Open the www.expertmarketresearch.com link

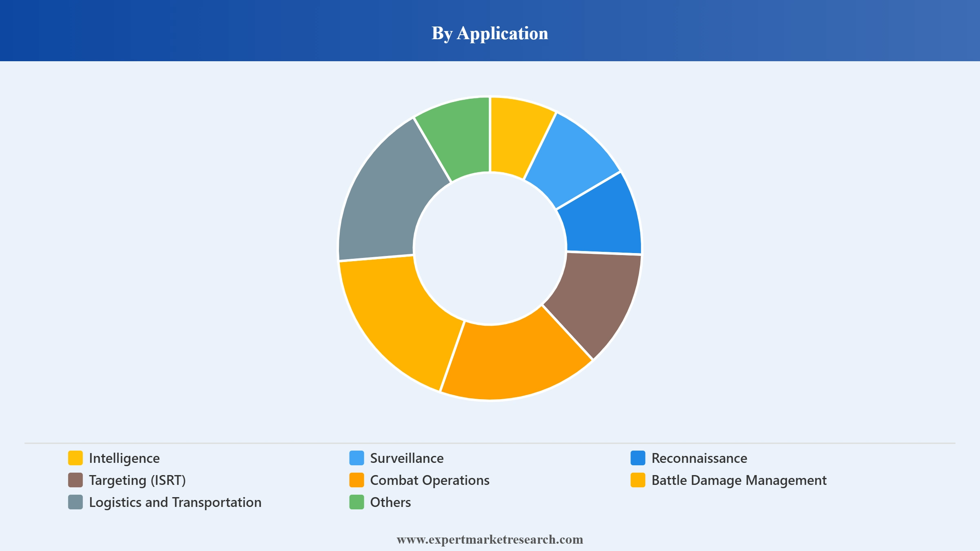pos(490,540)
